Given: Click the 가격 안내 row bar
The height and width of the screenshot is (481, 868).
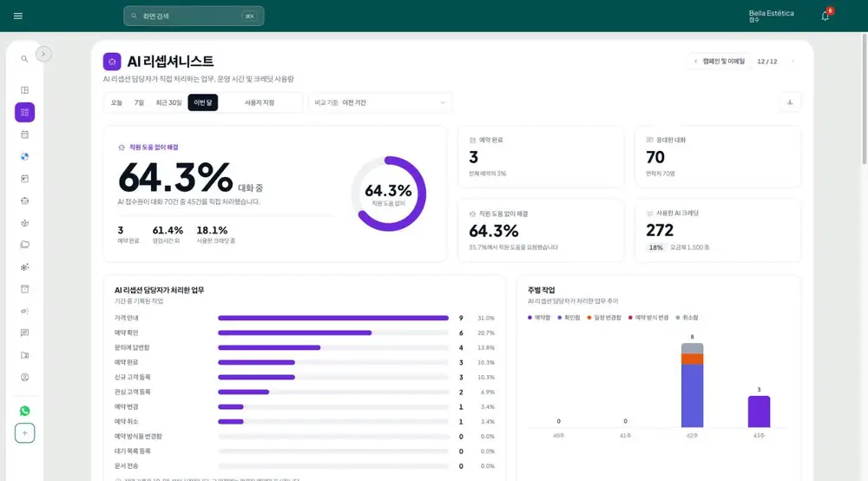Looking at the screenshot, I should point(333,318).
